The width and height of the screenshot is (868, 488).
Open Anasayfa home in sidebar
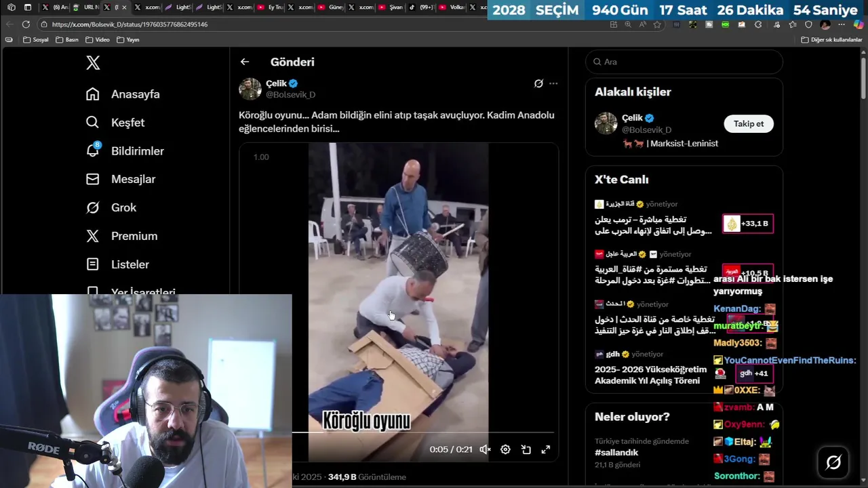point(123,94)
